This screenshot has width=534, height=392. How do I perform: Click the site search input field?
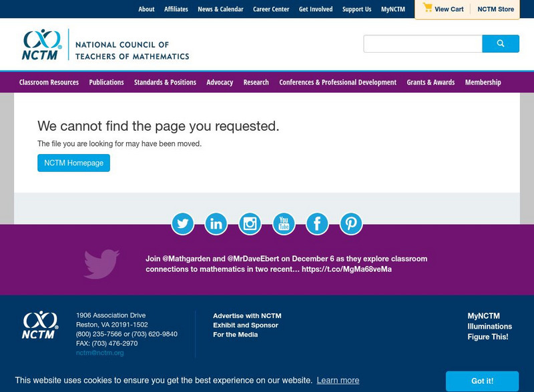[423, 43]
